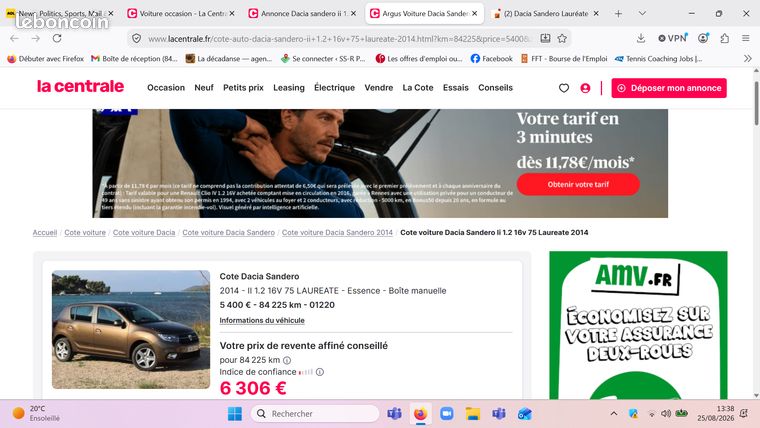This screenshot has width=760, height=428.
Task: Open the Firefox downloads arrow icon
Action: point(641,38)
